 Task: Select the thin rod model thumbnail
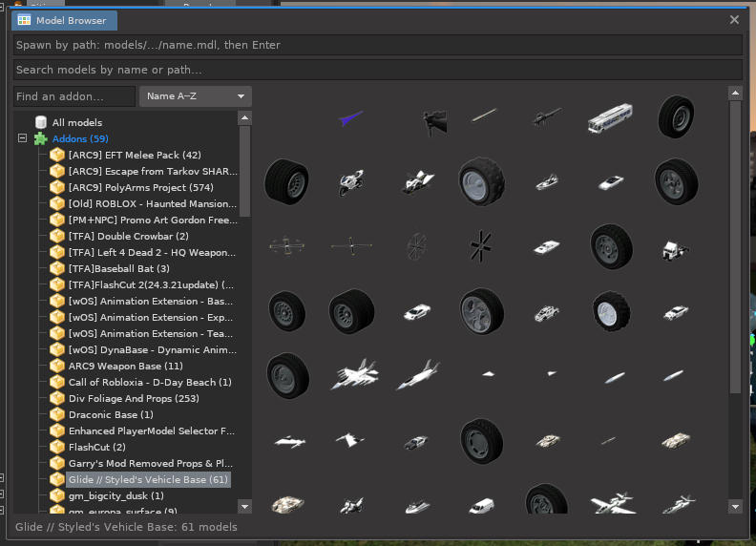point(484,115)
